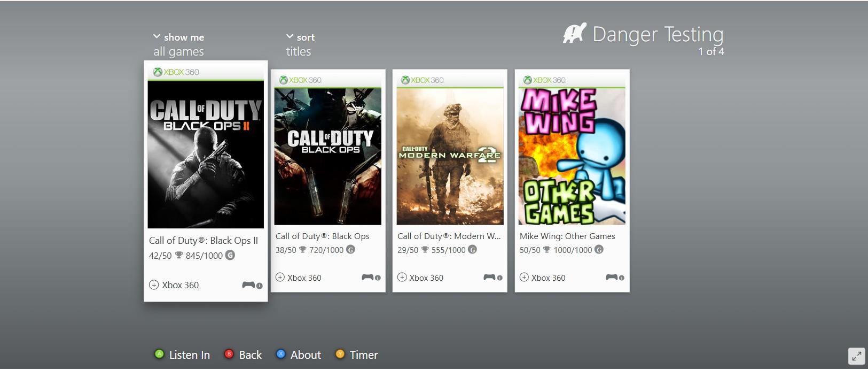
Task: Click the plus icon on the Black Ops II card
Action: pyautogui.click(x=154, y=285)
